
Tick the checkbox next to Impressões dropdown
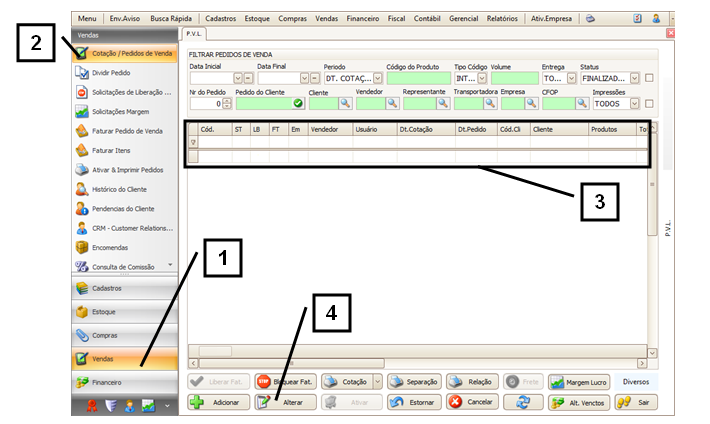(649, 103)
